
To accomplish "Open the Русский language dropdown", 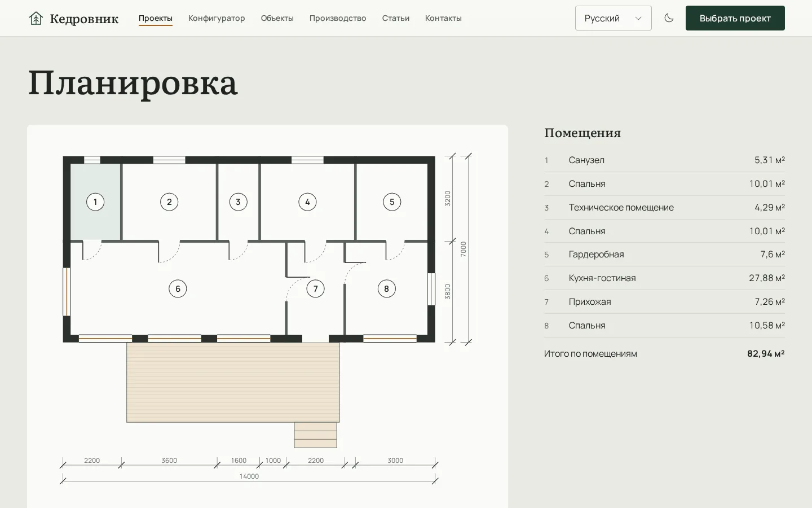I will tap(614, 18).
